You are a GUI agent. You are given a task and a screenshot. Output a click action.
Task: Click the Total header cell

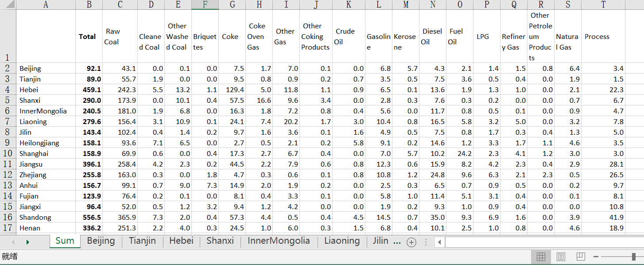tap(87, 37)
